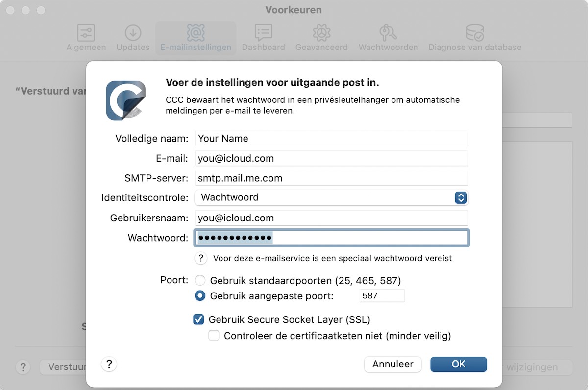This screenshot has width=588, height=390.
Task: Select the E-mailinstellingen toolbar icon
Action: [196, 33]
